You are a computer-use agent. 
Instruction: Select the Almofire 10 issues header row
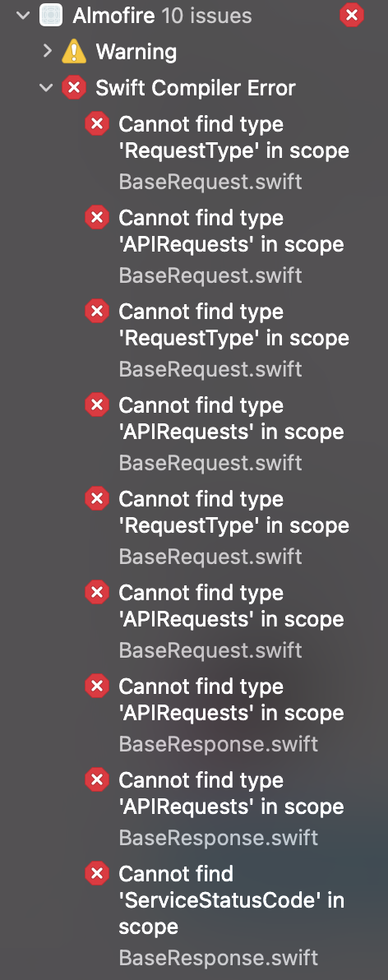[x=194, y=16]
